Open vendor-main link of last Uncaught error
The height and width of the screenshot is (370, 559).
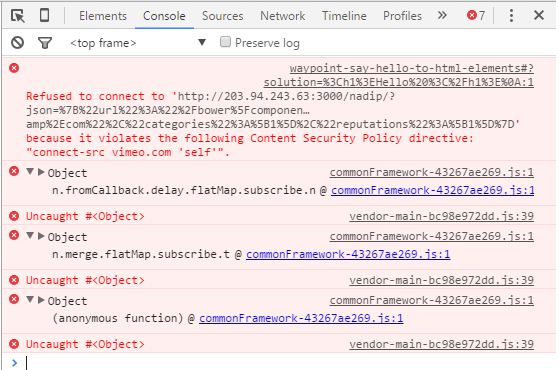441,344
